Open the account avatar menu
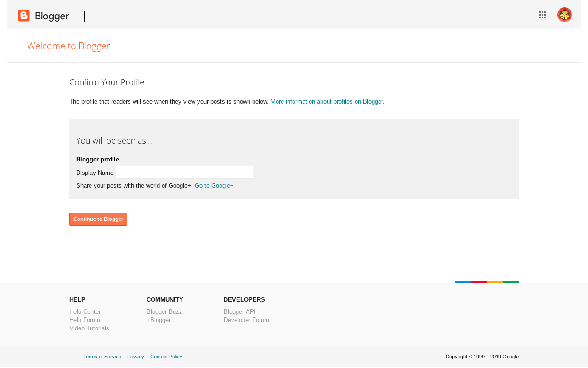 [565, 15]
